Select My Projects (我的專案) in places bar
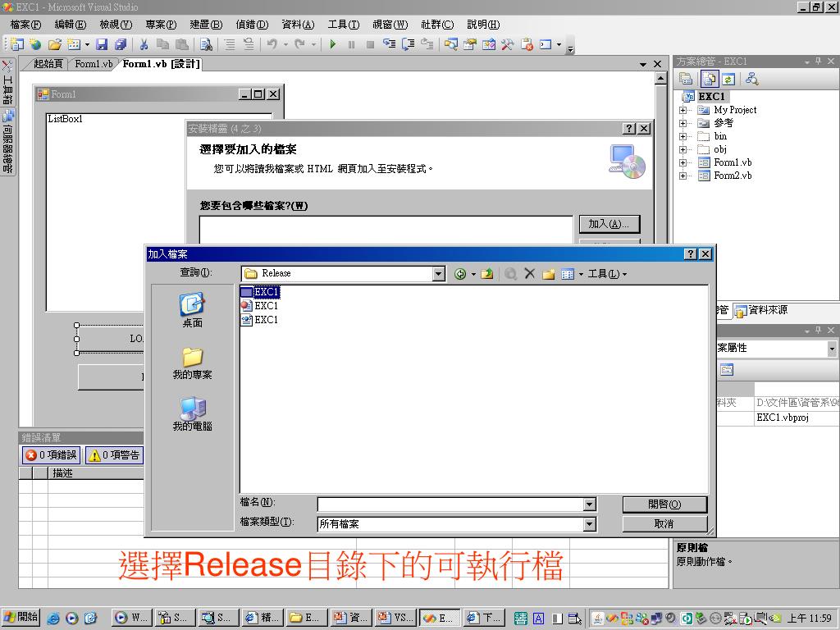 [x=192, y=363]
